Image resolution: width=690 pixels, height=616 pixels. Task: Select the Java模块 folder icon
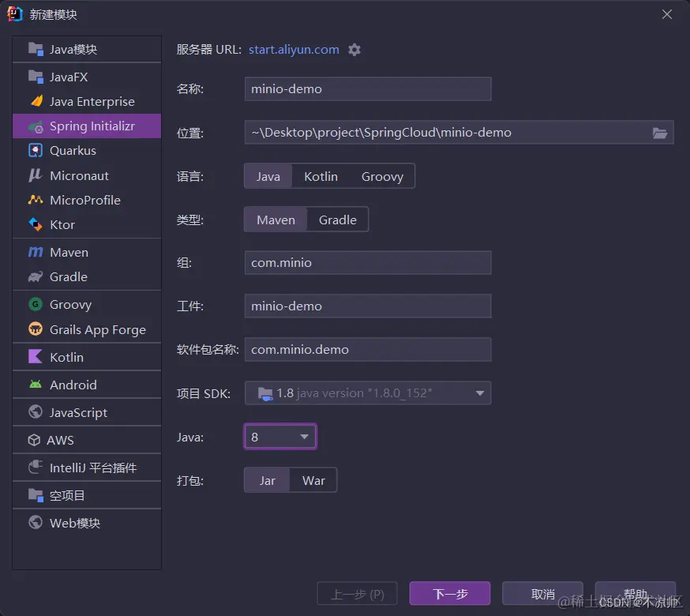click(36, 49)
